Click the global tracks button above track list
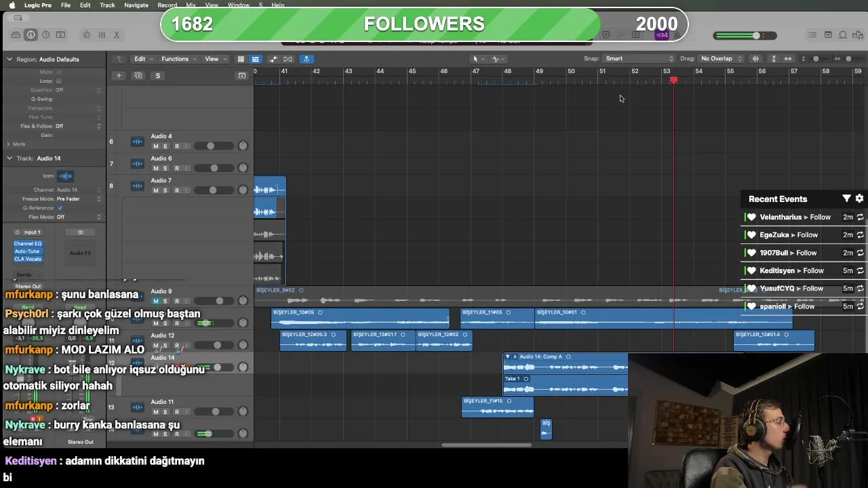Screen dimensions: 868x488 coord(241,75)
